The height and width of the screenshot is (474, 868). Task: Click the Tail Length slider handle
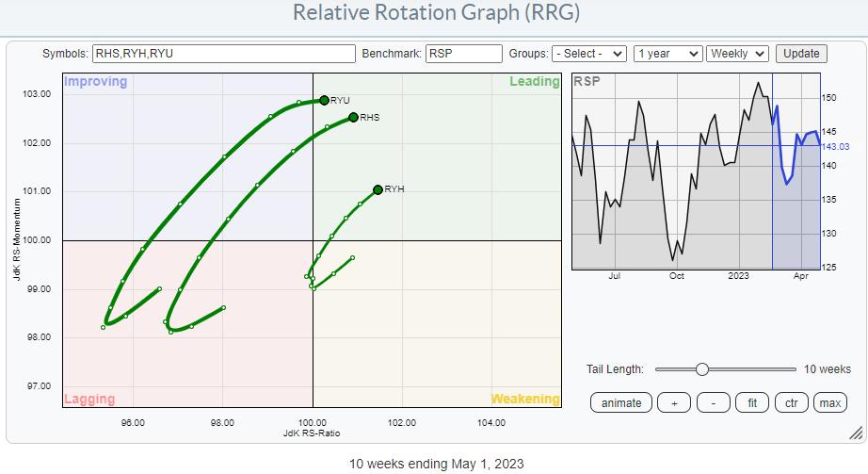[x=701, y=369]
